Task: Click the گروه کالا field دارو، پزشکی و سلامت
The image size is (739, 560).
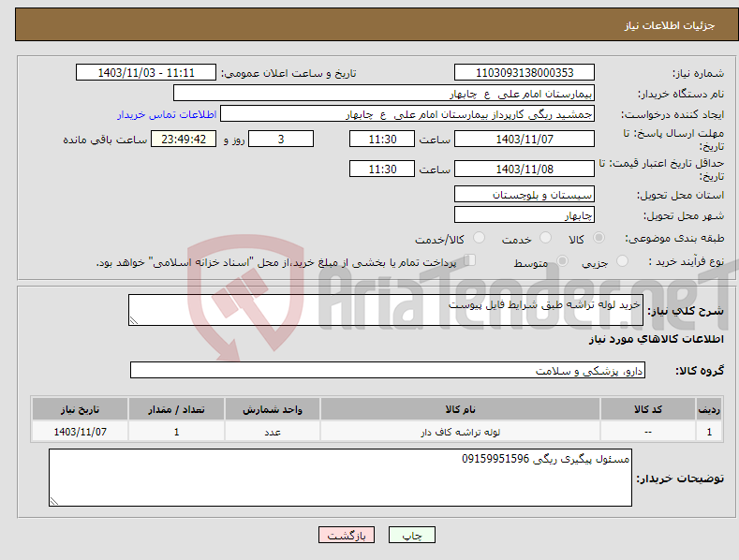Action: (388, 371)
